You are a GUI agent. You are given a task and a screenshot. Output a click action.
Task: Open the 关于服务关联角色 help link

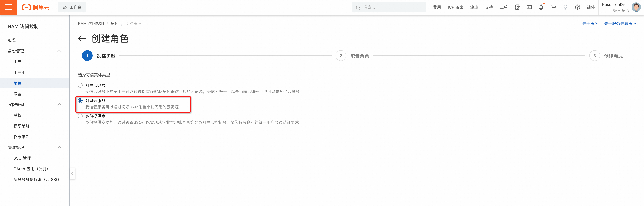[620, 23]
